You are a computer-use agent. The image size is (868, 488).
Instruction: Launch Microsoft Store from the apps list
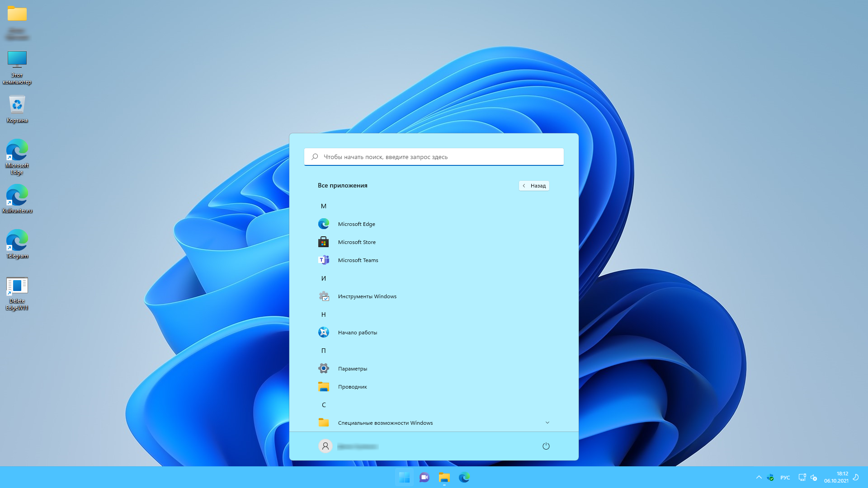tap(356, 242)
